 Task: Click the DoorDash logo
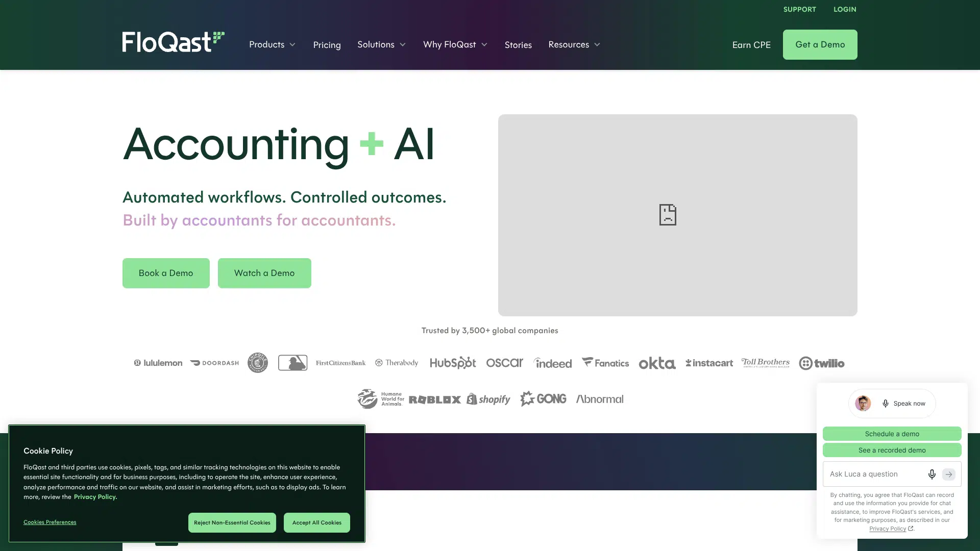(x=214, y=363)
